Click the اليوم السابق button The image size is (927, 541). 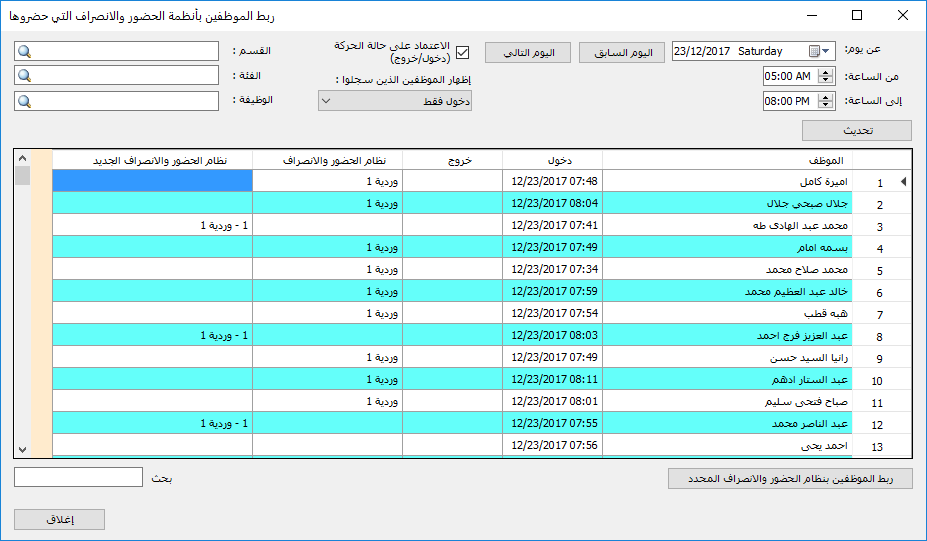[622, 53]
